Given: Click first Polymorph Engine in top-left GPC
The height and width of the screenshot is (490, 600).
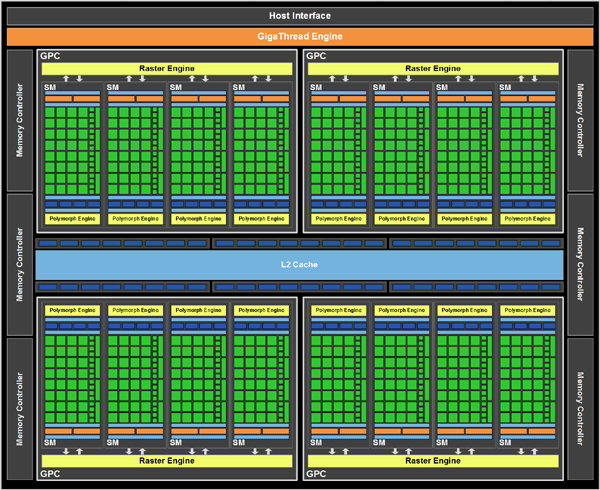Looking at the screenshot, I should click(x=72, y=219).
